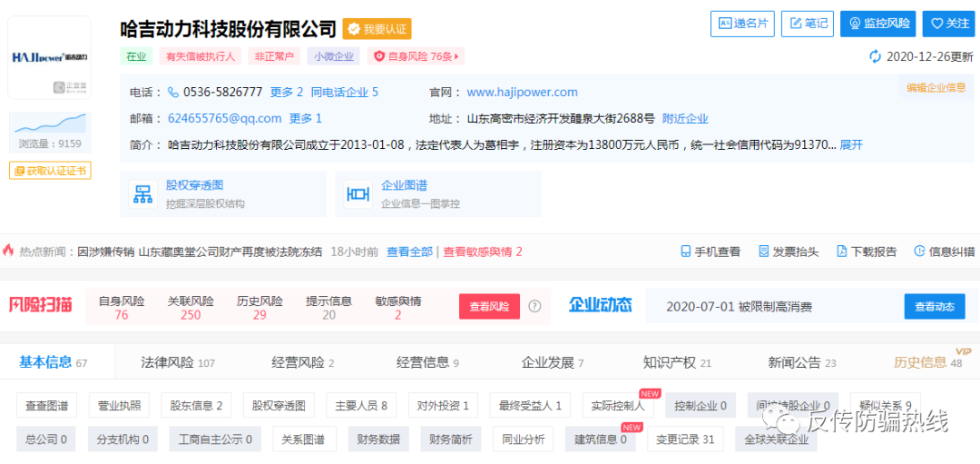Expand the 自身风险 76条 tag arrow
The image size is (980, 464).
pos(458,56)
